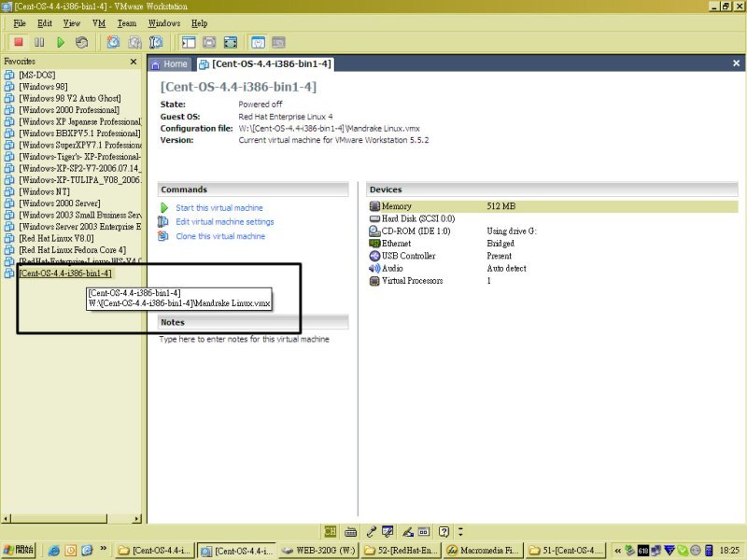Select [Red Hat Linux Fedora Core 4] favorite

[x=73, y=250]
